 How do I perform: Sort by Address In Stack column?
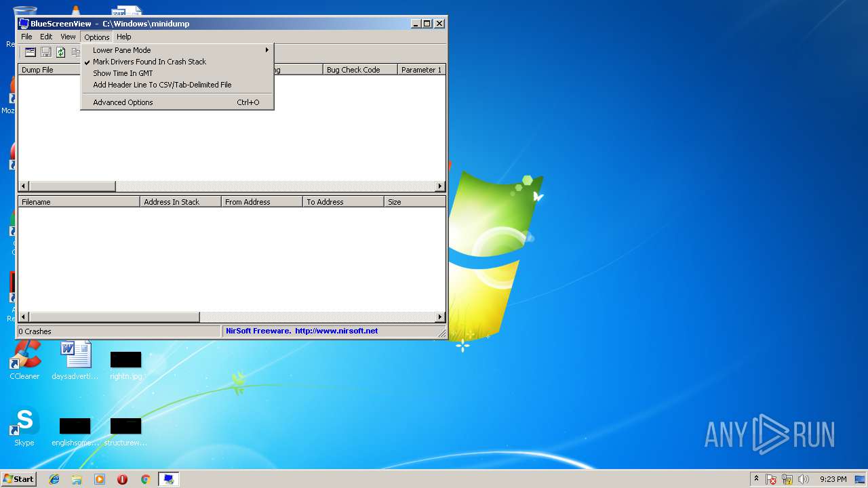(180, 202)
